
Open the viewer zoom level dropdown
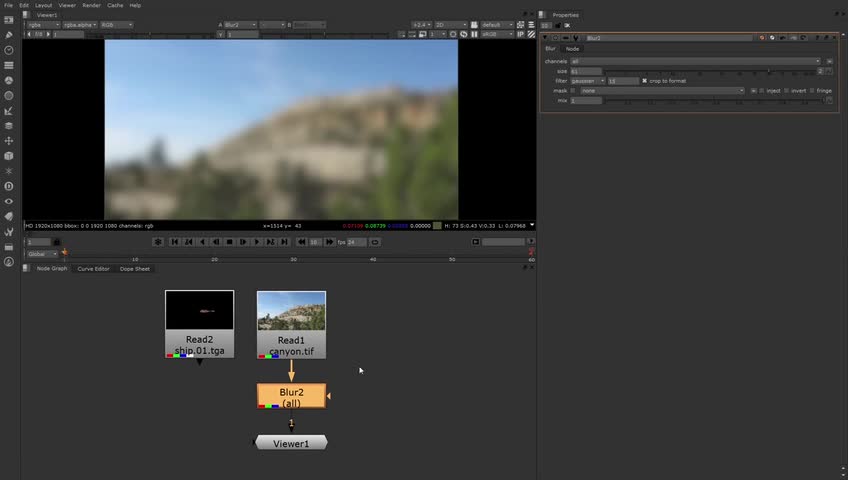[x=422, y=25]
